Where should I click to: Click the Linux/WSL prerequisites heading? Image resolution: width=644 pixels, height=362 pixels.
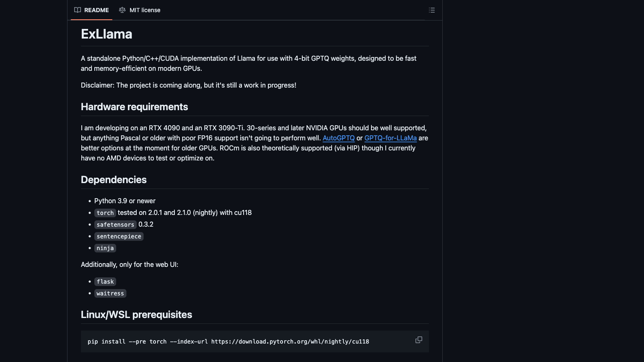[136, 315]
